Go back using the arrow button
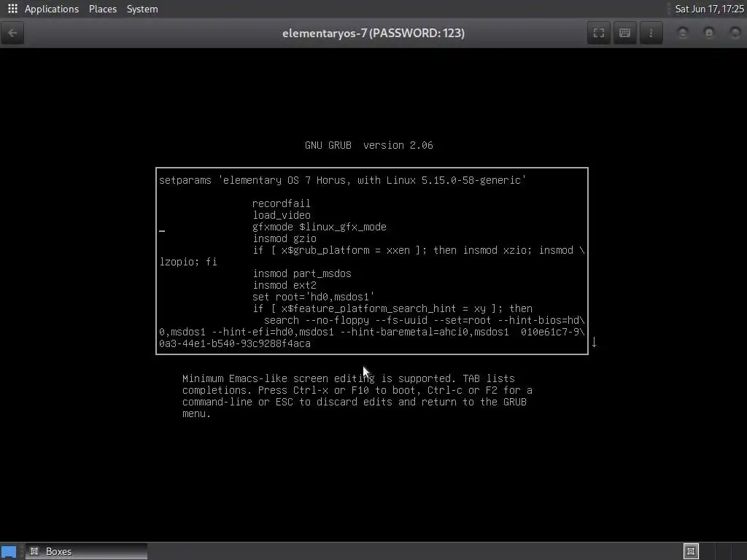This screenshot has width=747, height=560. 12,33
